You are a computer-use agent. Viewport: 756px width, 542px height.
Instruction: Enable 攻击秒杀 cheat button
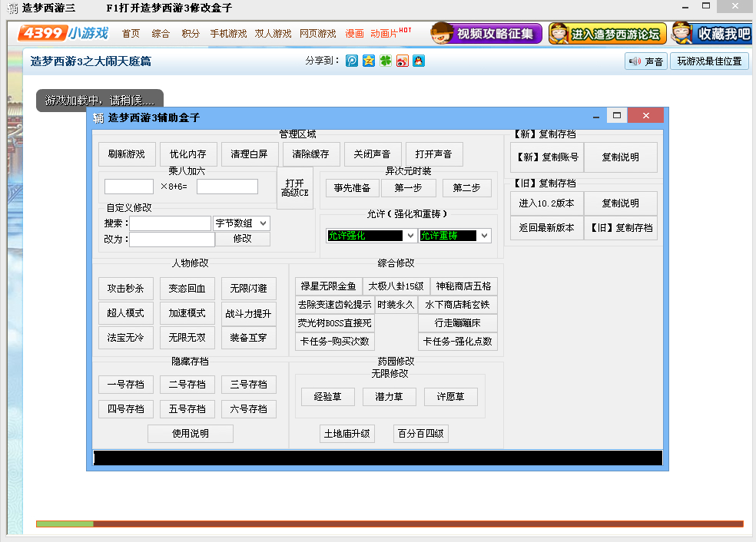pyautogui.click(x=126, y=289)
